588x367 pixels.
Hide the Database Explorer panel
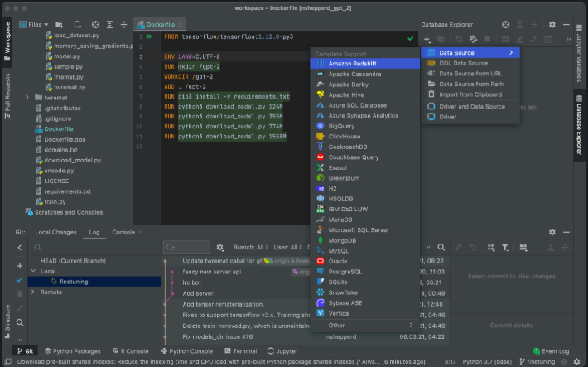point(566,24)
